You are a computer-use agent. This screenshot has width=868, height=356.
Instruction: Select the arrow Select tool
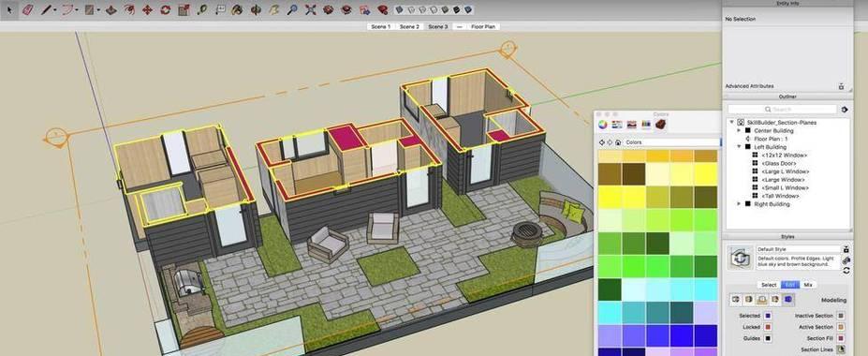pyautogui.click(x=10, y=10)
